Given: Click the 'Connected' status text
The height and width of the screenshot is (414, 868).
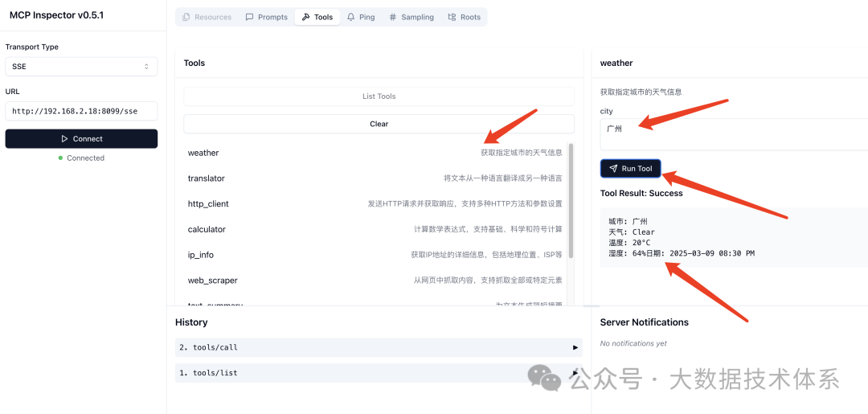Looking at the screenshot, I should 86,158.
